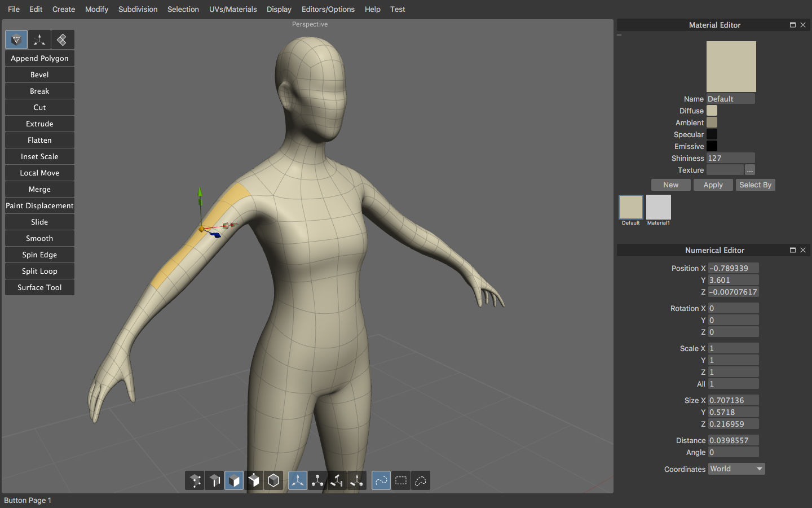Open the UVs/Materials menu

tap(232, 9)
